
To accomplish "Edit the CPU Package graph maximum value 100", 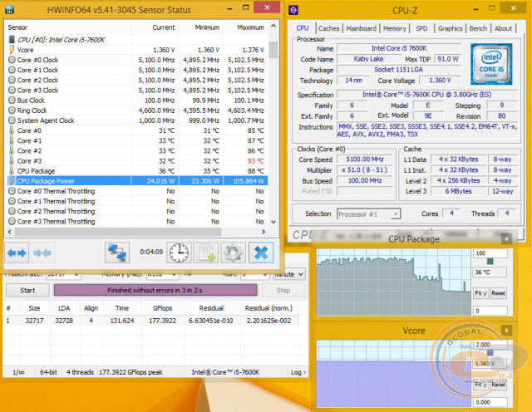I will (490, 253).
